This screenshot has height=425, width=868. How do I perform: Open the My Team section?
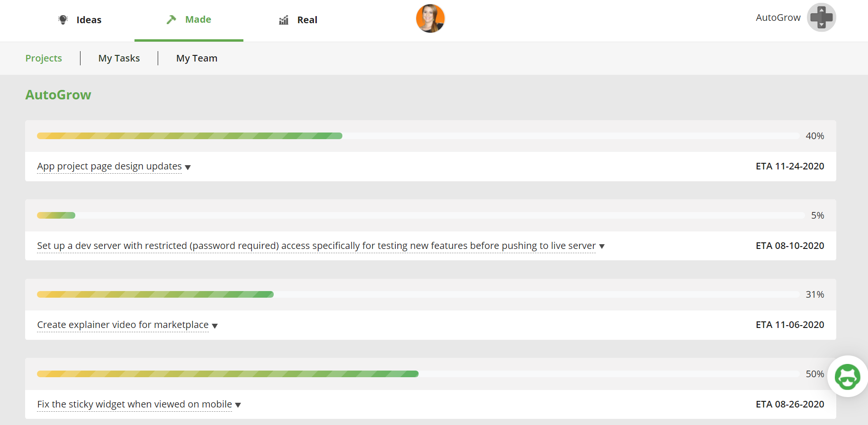197,58
